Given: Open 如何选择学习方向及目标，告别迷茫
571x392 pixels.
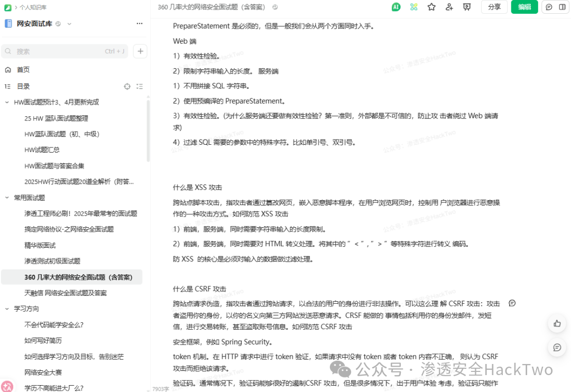Looking at the screenshot, I should coord(74,357).
